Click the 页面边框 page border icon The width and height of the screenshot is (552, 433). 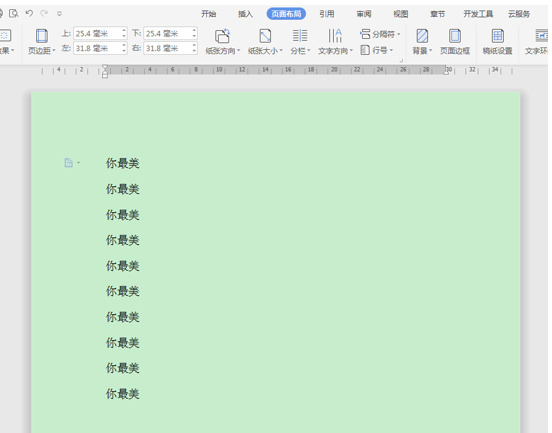(454, 36)
